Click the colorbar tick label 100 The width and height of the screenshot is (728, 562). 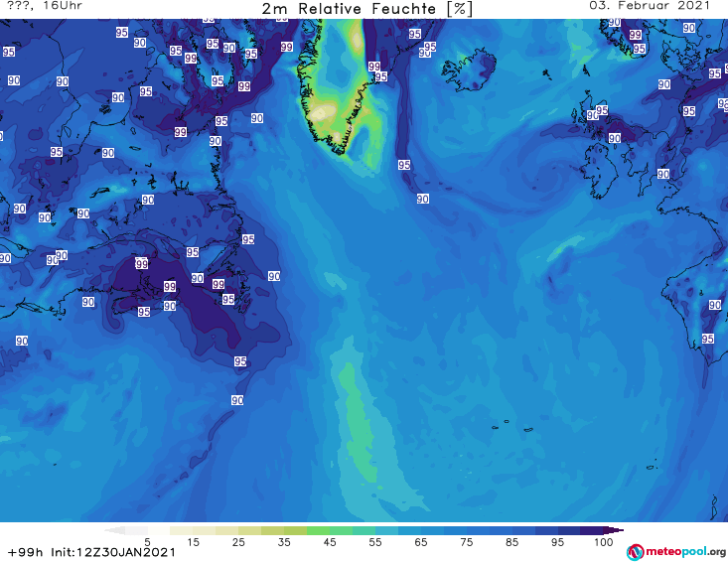604,542
